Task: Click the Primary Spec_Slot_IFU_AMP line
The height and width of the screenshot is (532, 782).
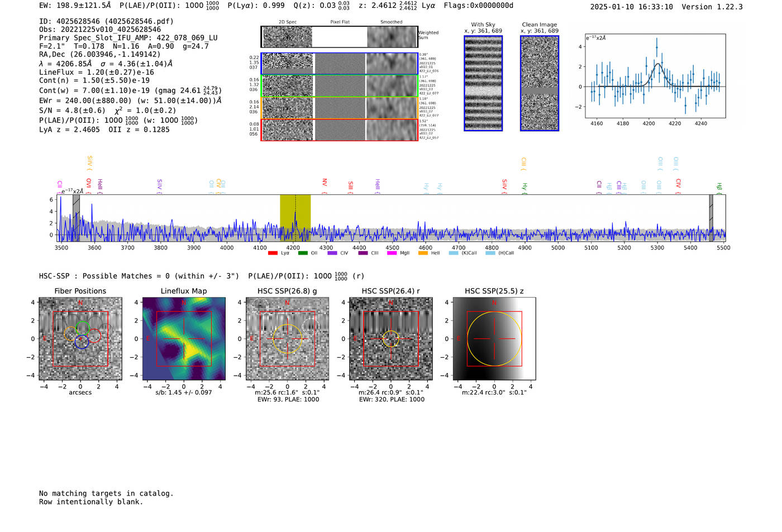Action: point(128,38)
